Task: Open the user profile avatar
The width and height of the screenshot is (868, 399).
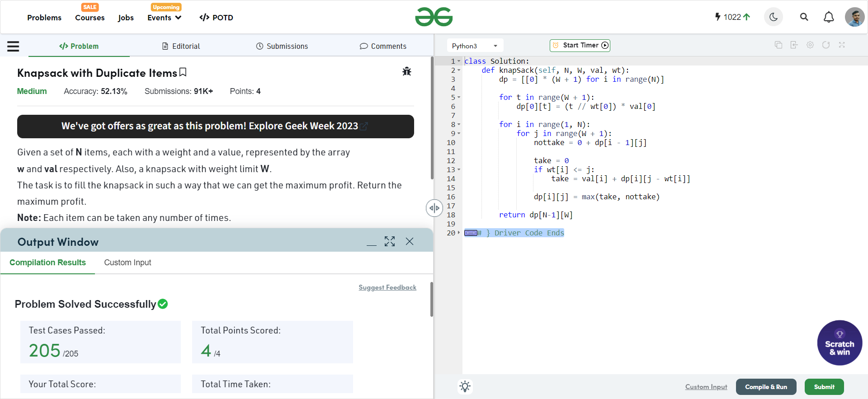Action: 854,17
